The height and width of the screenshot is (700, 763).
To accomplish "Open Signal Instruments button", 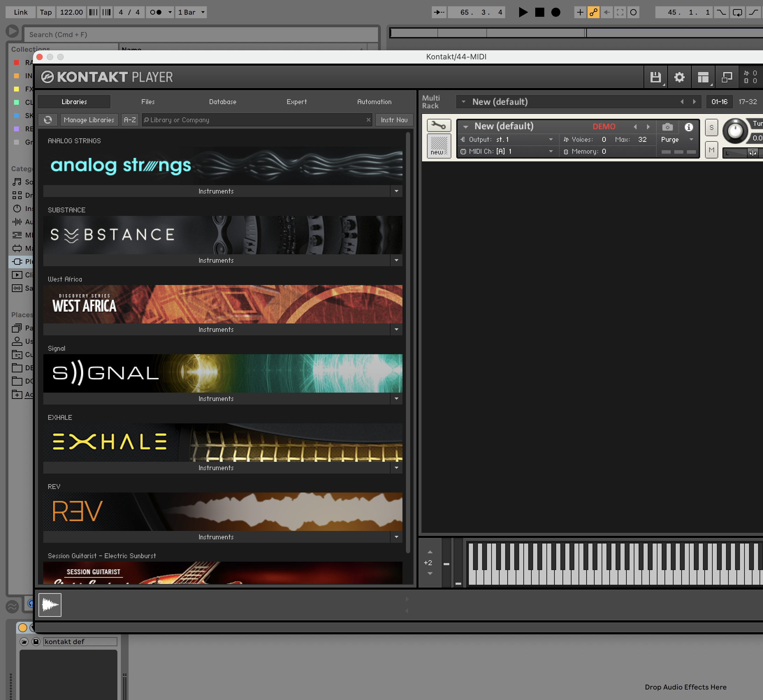I will (216, 399).
